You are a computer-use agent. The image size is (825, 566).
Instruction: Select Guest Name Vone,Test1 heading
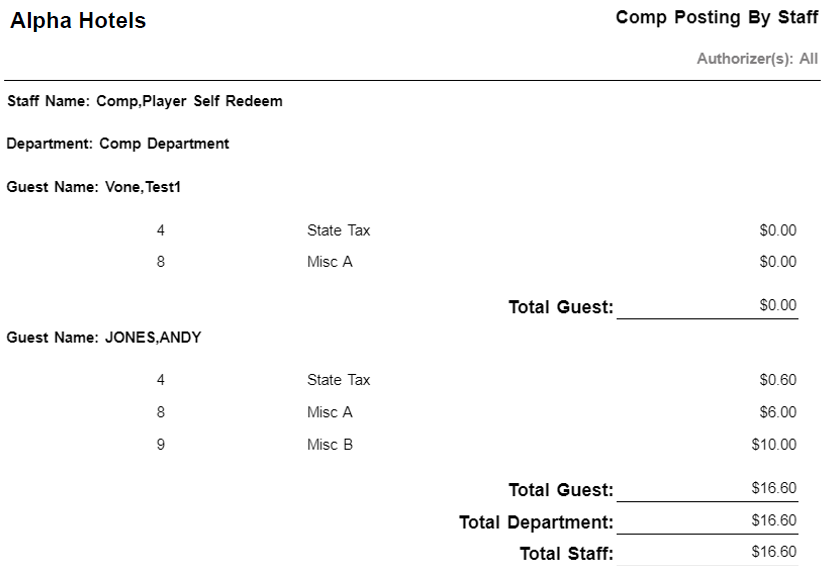(x=94, y=187)
